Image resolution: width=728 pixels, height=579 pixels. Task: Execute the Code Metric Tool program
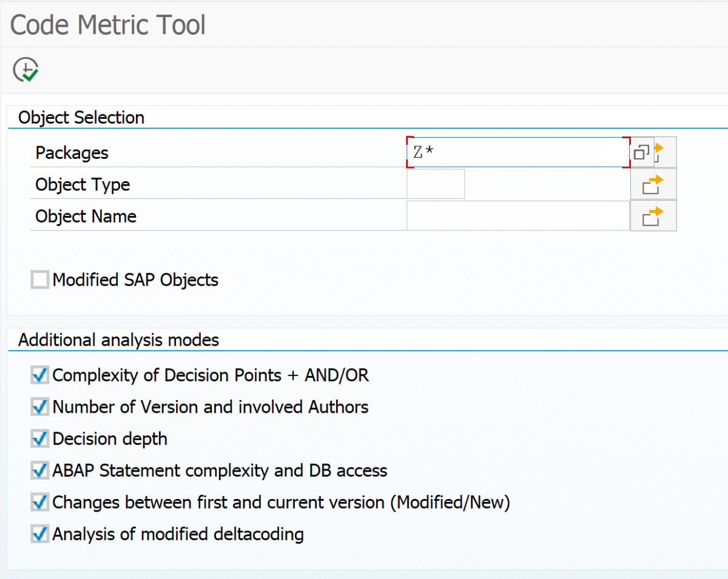tap(25, 70)
